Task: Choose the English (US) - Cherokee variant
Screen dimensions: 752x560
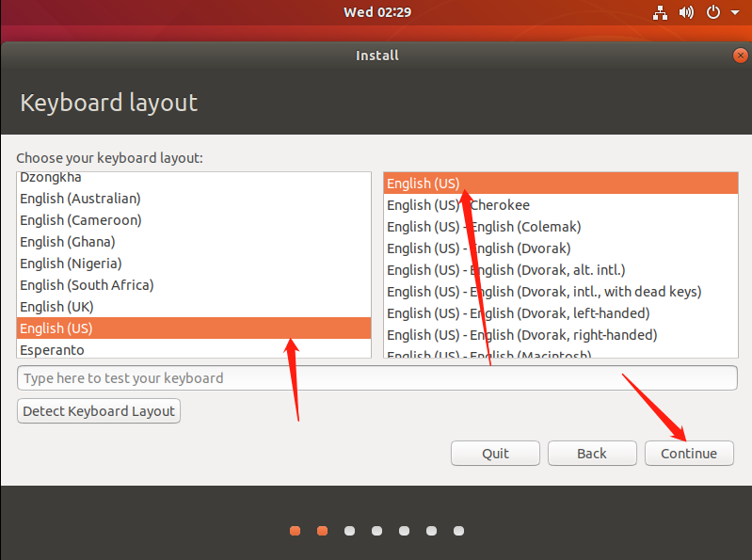Action: (x=561, y=205)
